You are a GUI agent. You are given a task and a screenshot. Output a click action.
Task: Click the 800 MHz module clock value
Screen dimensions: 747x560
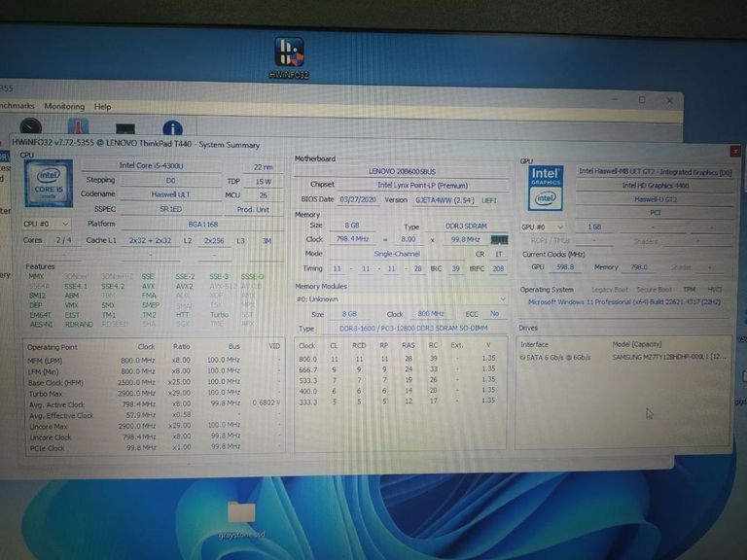[431, 314]
